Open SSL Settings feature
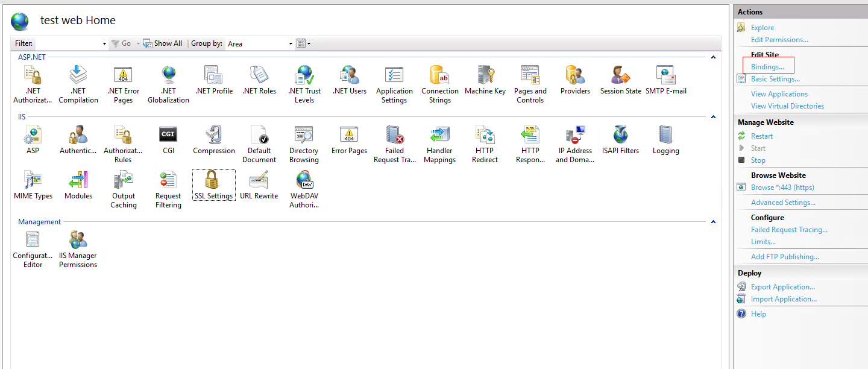 click(213, 184)
